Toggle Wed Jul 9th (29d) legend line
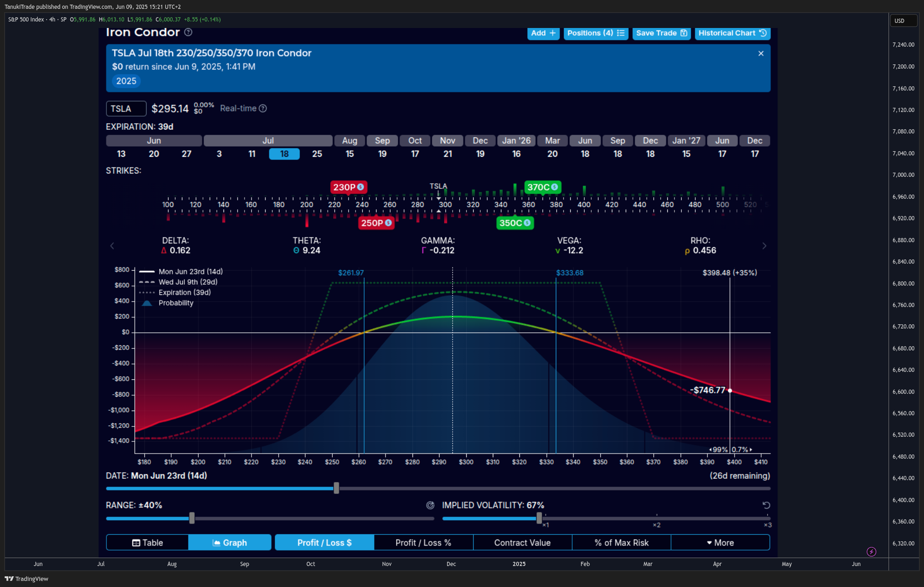Viewport: 924px width, 587px height. click(178, 282)
